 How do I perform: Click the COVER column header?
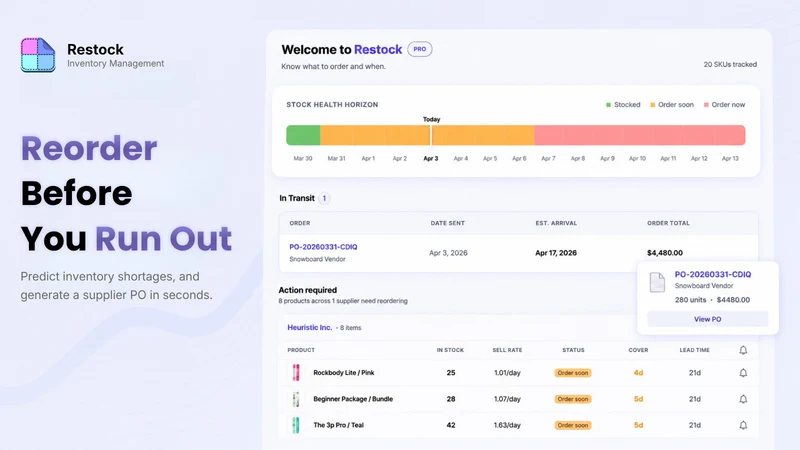[638, 350]
